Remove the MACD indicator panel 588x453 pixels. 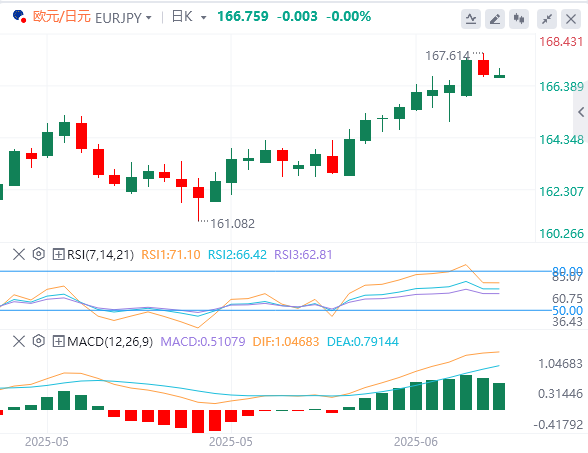pos(19,341)
